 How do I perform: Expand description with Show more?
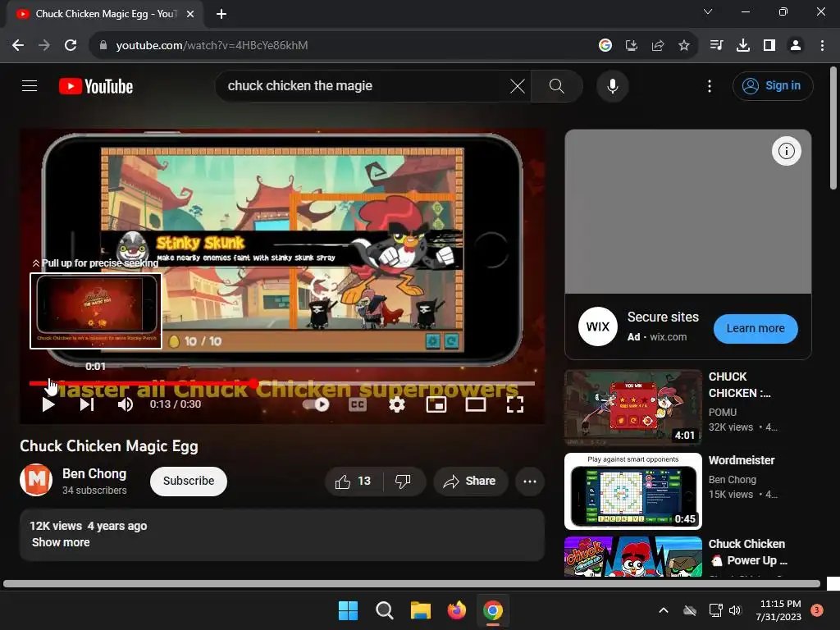tap(61, 542)
